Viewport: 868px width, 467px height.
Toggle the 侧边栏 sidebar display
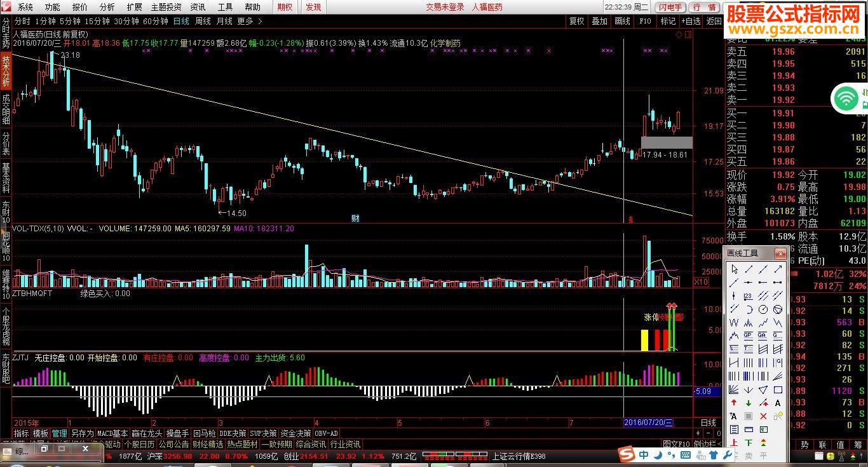[707, 444]
